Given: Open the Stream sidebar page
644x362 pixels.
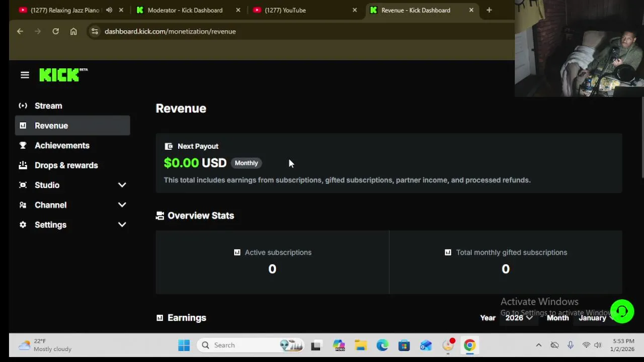Looking at the screenshot, I should pyautogui.click(x=48, y=106).
